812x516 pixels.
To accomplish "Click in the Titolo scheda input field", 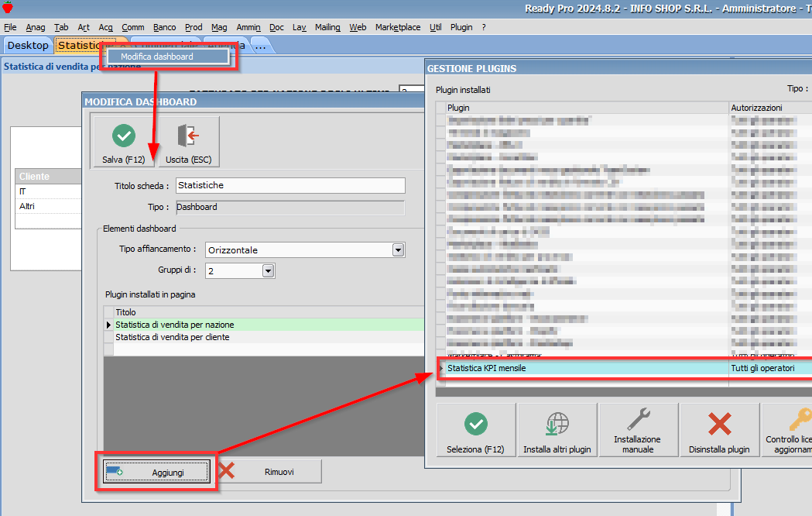I will [290, 185].
